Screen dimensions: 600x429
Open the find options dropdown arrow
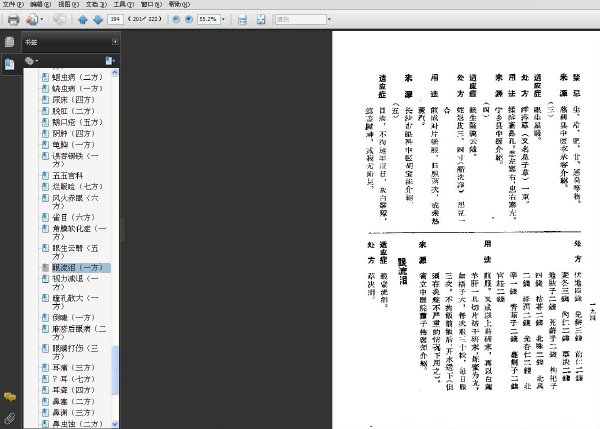click(329, 19)
